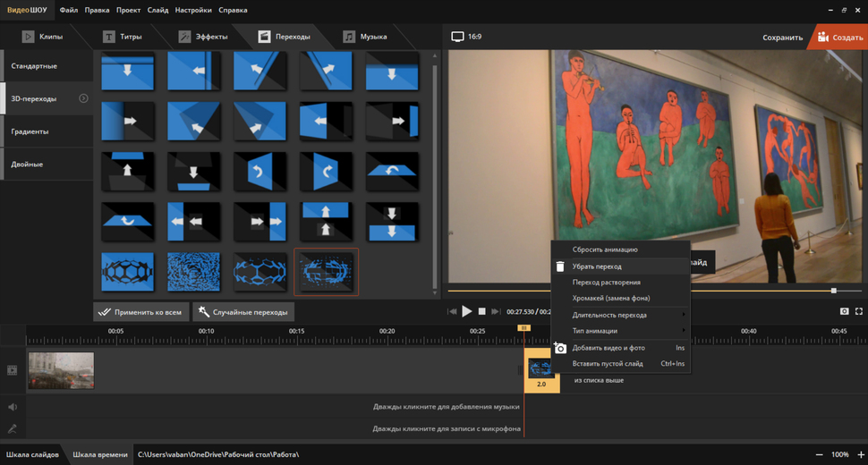This screenshot has height=465, width=868.
Task: Click the music track speaker icon
Action: [13, 407]
